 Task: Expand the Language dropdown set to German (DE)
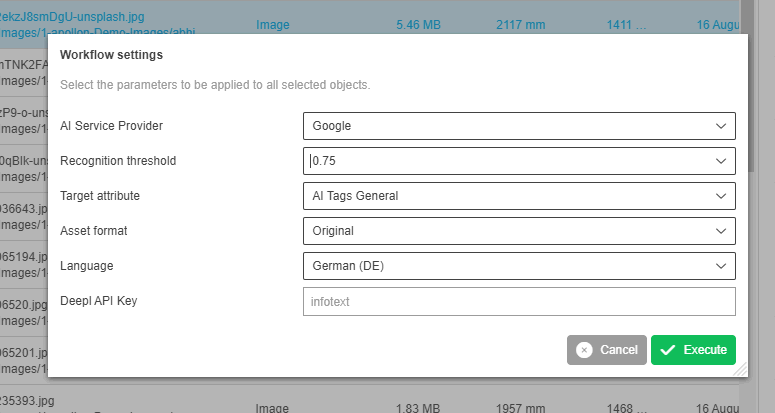[518, 266]
